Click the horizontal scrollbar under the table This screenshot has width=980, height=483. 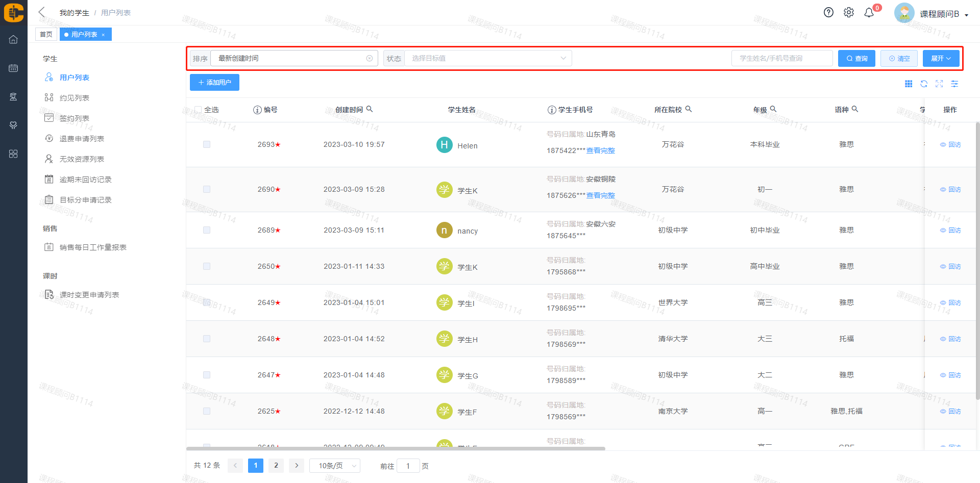396,449
